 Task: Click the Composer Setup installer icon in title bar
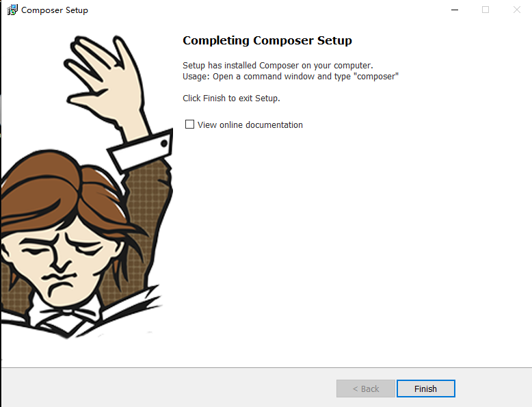pyautogui.click(x=12, y=10)
